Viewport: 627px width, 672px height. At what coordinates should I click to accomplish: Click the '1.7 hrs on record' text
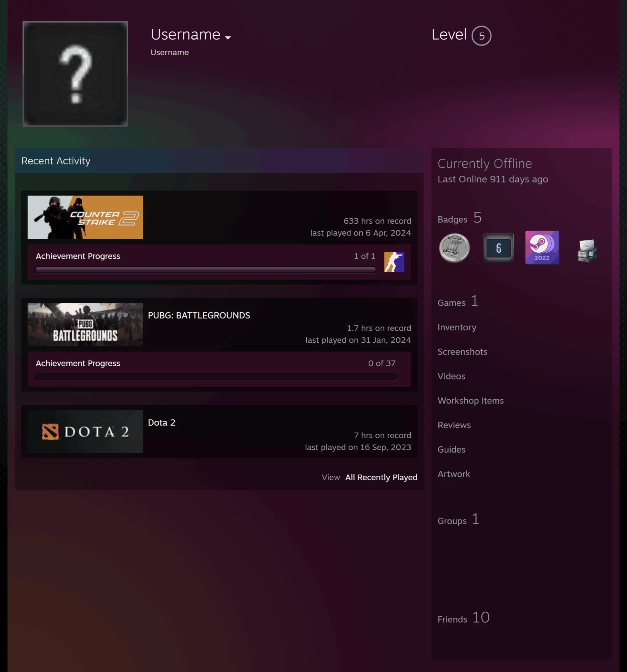click(379, 328)
